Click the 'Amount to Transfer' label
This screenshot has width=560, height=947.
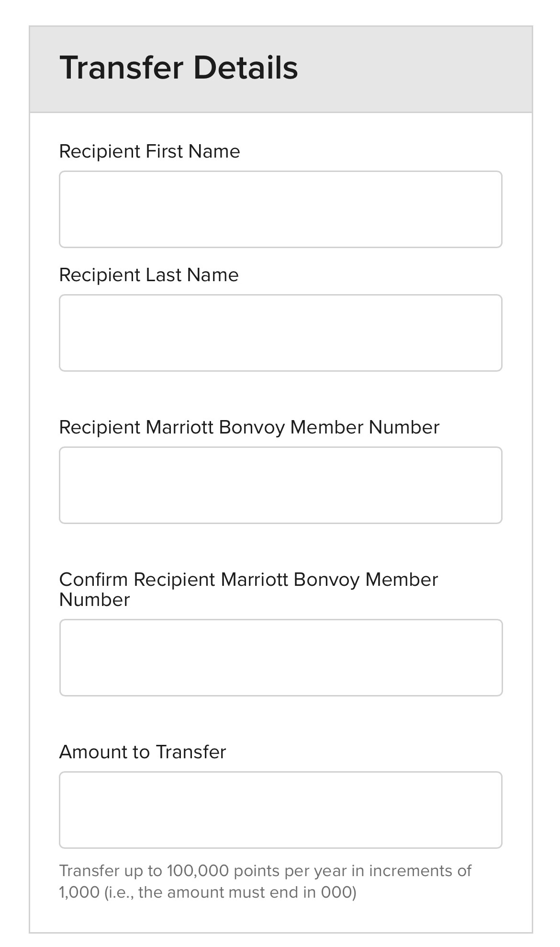coord(143,752)
